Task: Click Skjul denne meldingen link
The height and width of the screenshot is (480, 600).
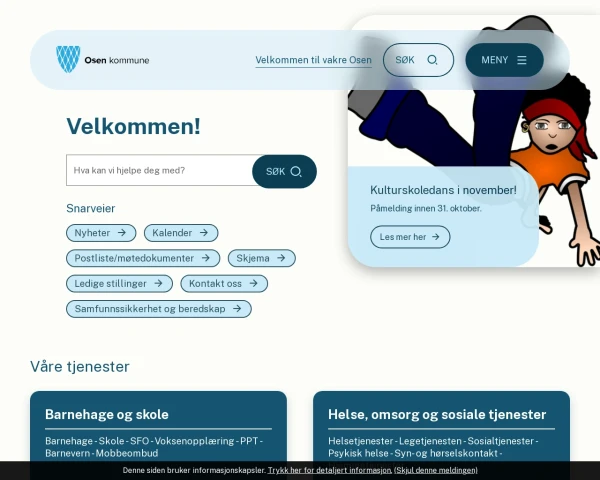Action: (436, 470)
